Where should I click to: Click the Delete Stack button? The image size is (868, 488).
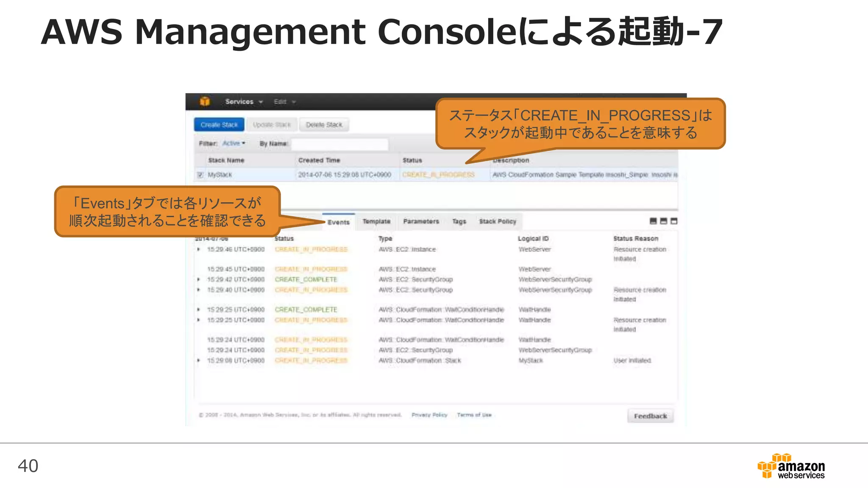324,125
